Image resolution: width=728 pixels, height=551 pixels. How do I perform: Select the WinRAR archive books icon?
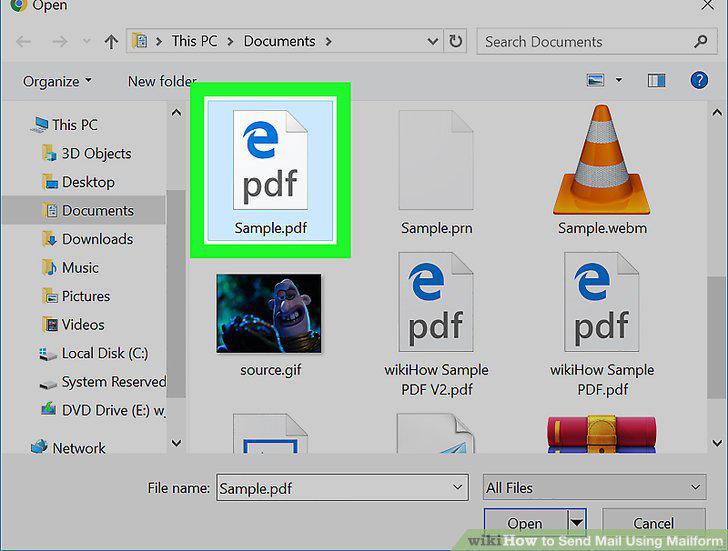pyautogui.click(x=602, y=434)
